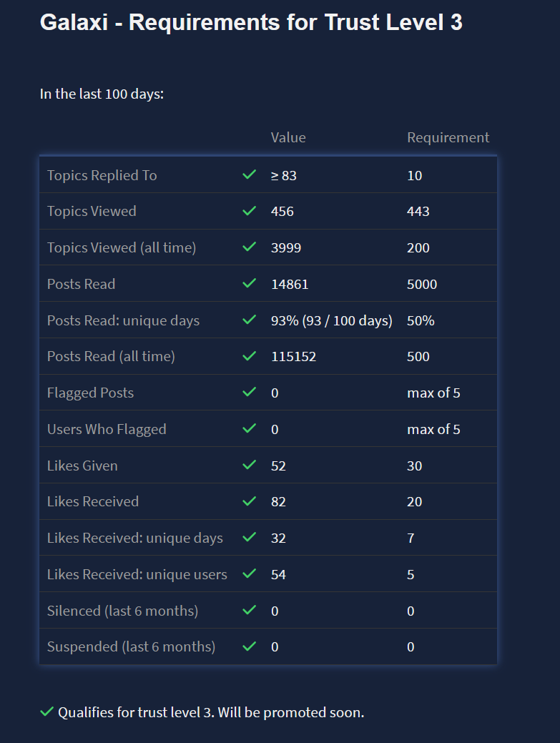Viewport: 560px width, 743px height.
Task: Click the 'Value' column header
Action: pos(288,137)
